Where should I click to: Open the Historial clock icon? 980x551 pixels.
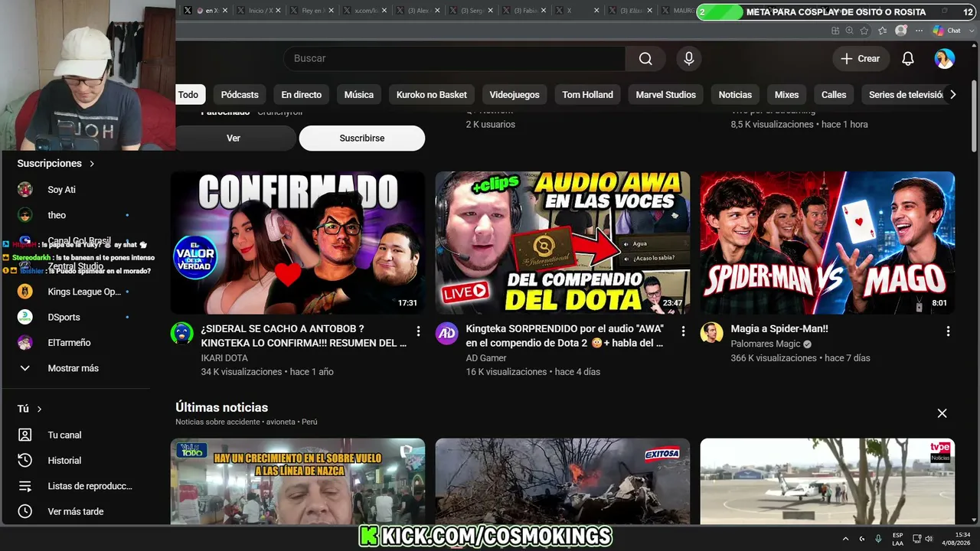pos(25,461)
